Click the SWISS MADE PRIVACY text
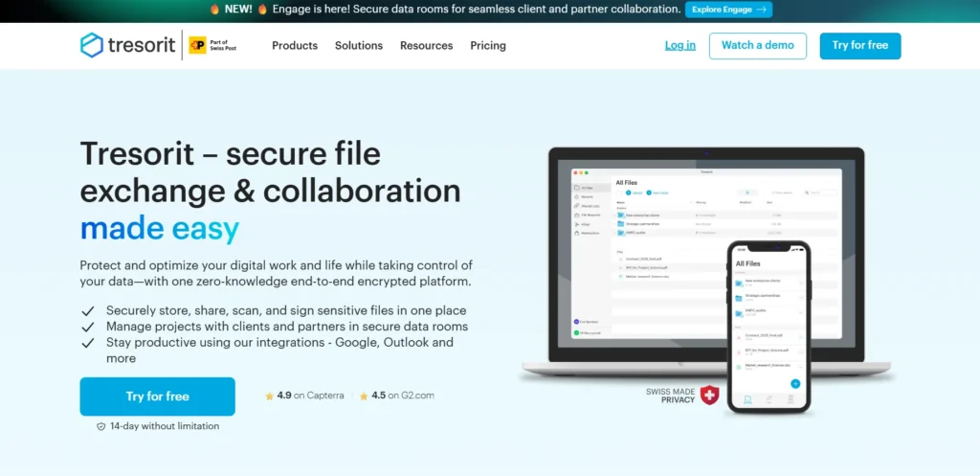Screen dimensions: 980x476 (671, 396)
